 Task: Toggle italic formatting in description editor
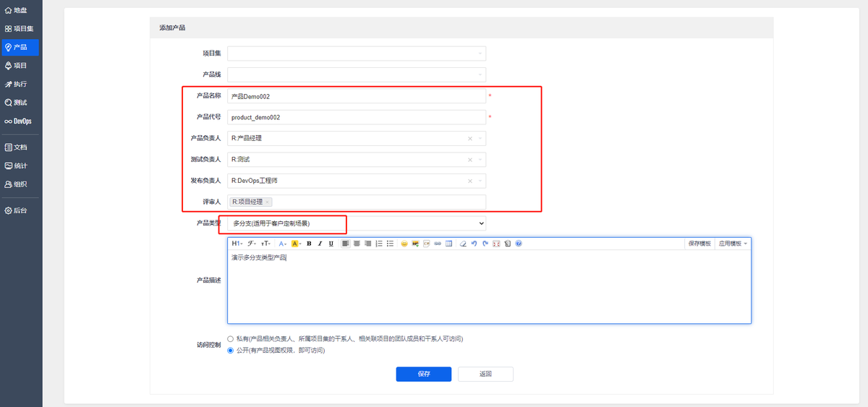320,244
